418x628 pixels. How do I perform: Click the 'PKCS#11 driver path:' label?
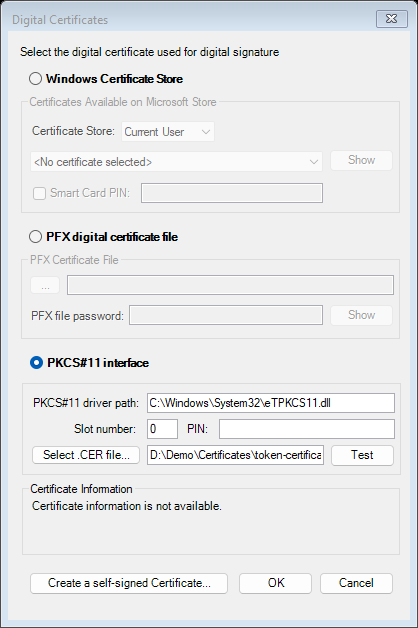coord(86,403)
